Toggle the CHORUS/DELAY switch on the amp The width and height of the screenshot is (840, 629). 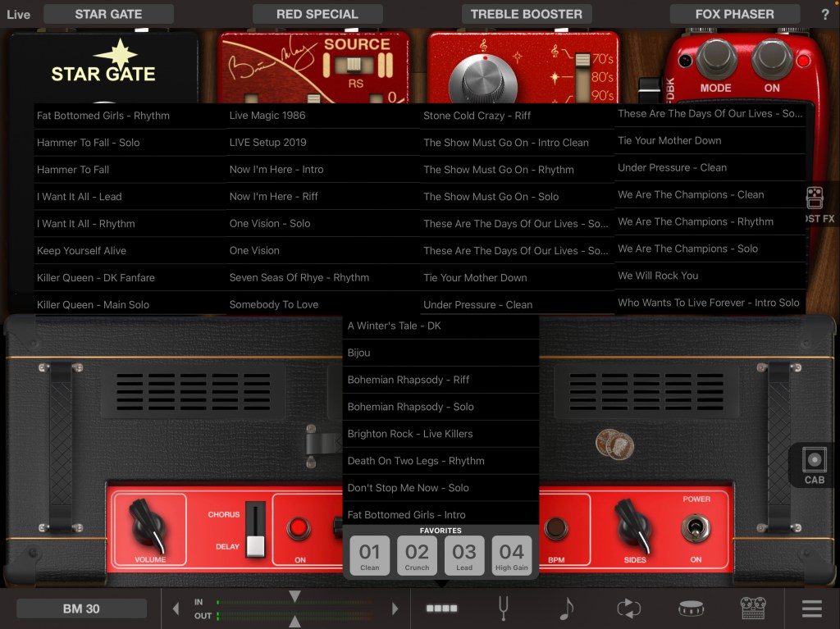255,530
